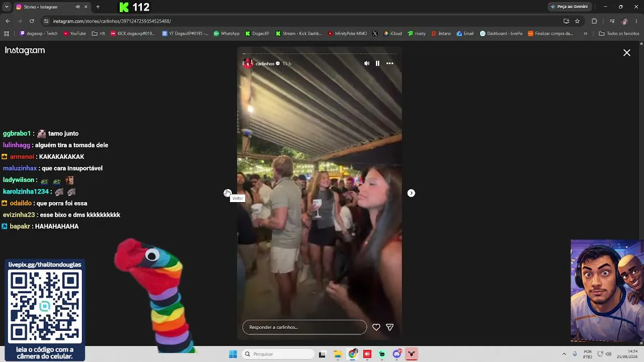Go back to the previous story
The image size is (644, 362).
tap(227, 193)
